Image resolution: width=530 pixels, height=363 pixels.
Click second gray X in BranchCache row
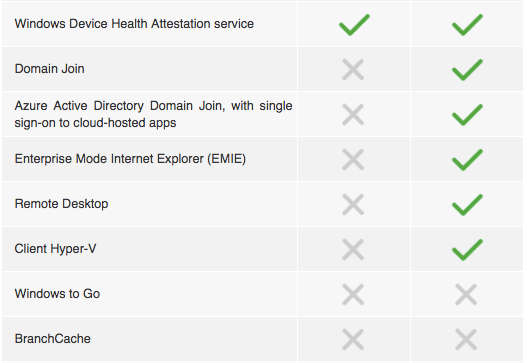466,339
